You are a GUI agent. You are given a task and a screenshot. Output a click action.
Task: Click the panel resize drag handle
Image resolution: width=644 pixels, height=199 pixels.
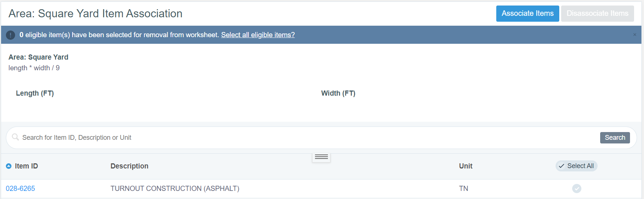321,157
